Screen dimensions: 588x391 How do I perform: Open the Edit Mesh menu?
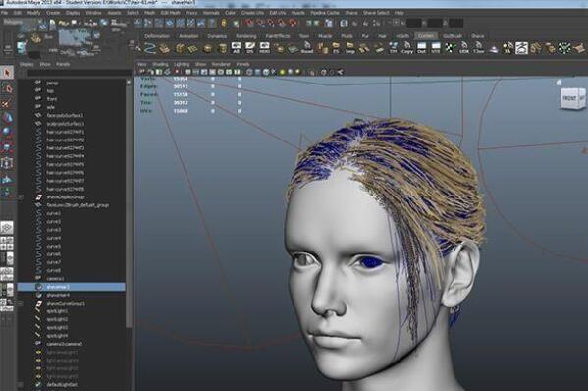170,13
